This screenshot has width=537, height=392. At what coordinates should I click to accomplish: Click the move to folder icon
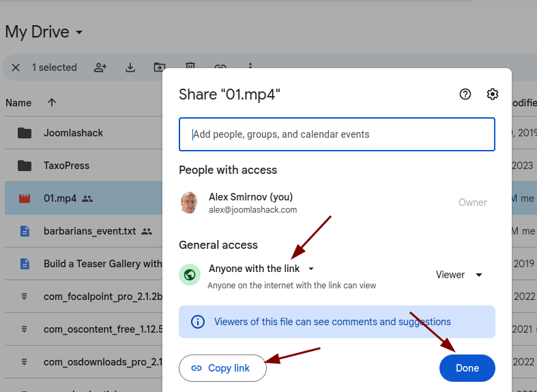[159, 66]
